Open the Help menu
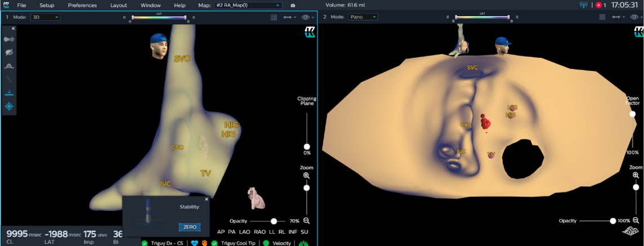The width and height of the screenshot is (644, 246). point(180,5)
